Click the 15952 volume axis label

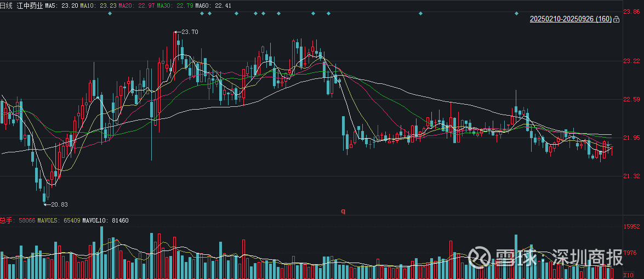[632, 226]
